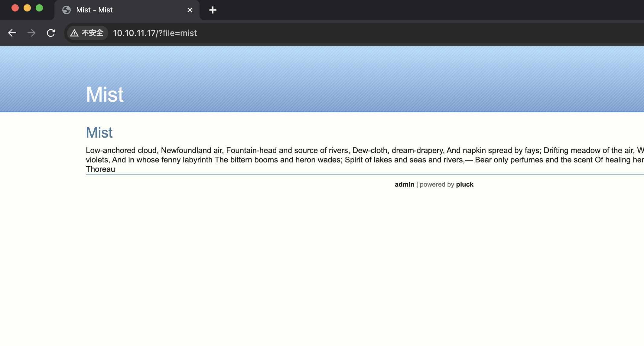This screenshot has width=644, height=346.
Task: Click the blue Mist page heading
Action: tap(99, 132)
